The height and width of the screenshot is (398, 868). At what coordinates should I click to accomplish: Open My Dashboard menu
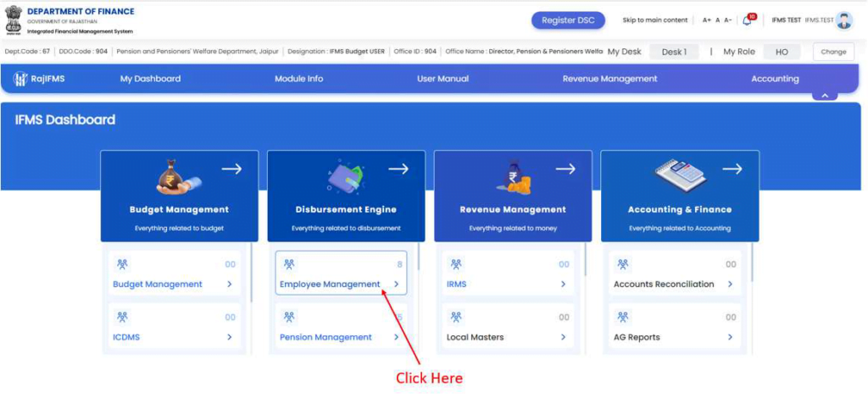point(150,79)
